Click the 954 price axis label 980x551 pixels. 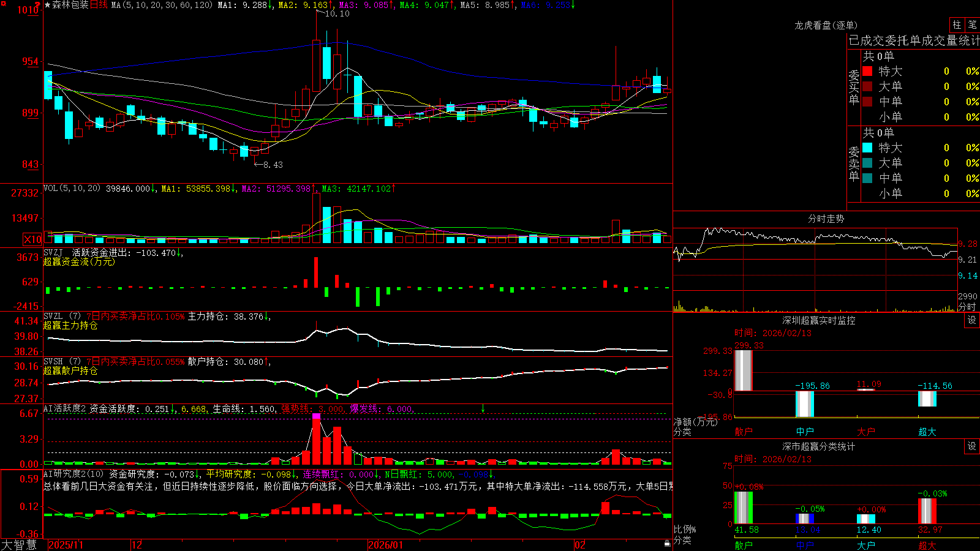pos(31,61)
